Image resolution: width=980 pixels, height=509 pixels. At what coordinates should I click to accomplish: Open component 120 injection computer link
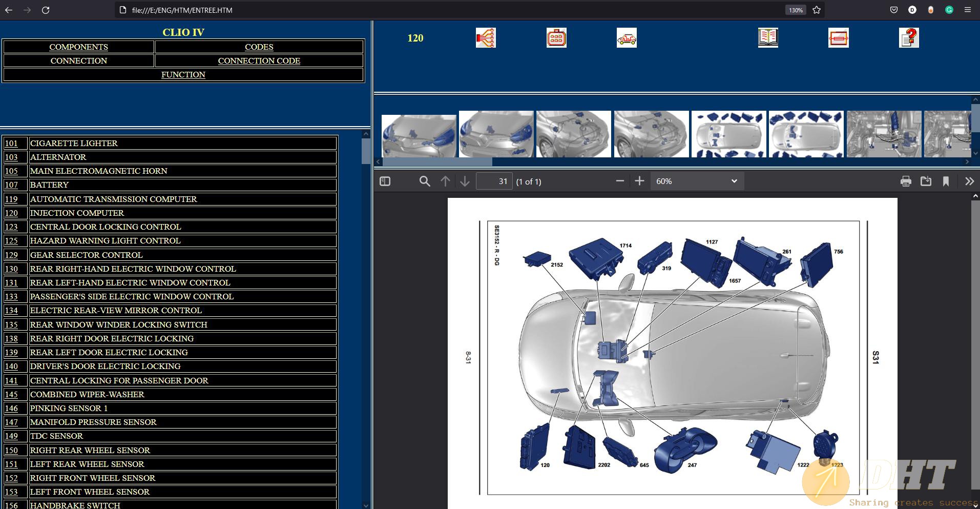pos(11,213)
